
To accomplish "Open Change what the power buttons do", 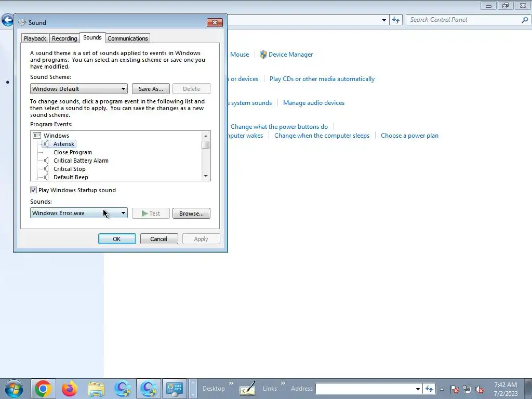I will 279,127.
